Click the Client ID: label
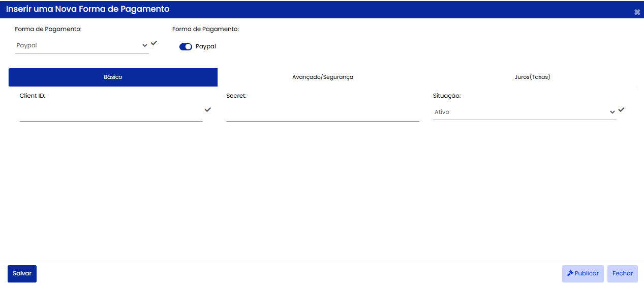The height and width of the screenshot is (283, 644). click(33, 95)
